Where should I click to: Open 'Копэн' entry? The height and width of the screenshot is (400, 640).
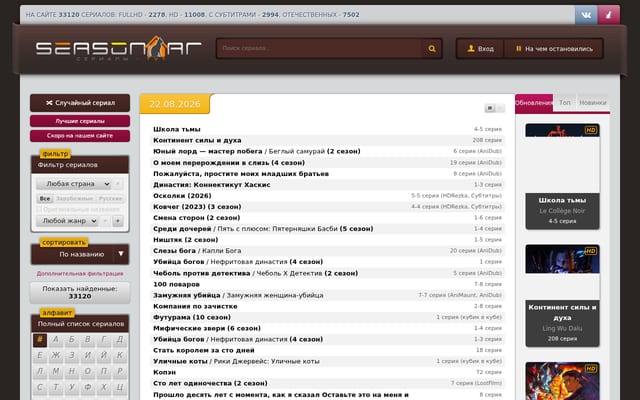164,372
